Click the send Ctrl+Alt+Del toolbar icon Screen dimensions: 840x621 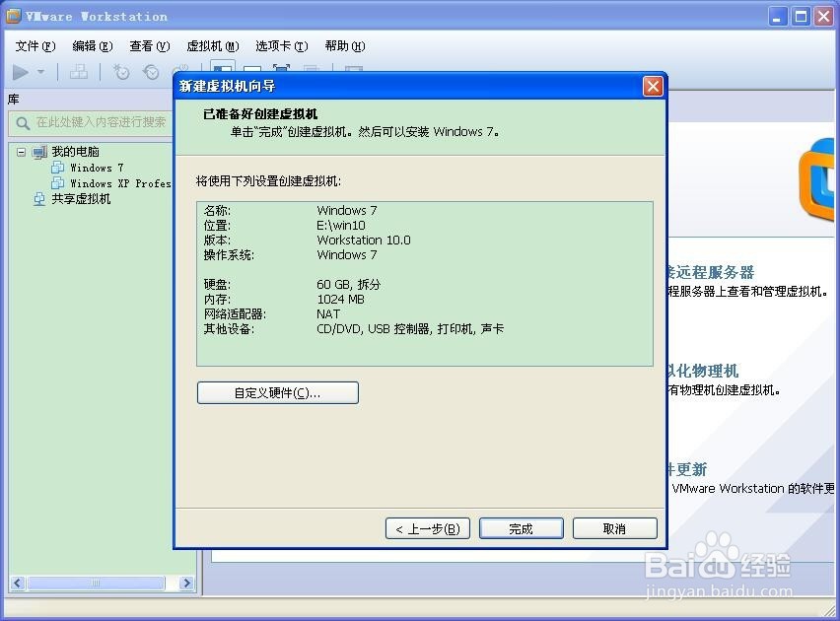tap(79, 72)
